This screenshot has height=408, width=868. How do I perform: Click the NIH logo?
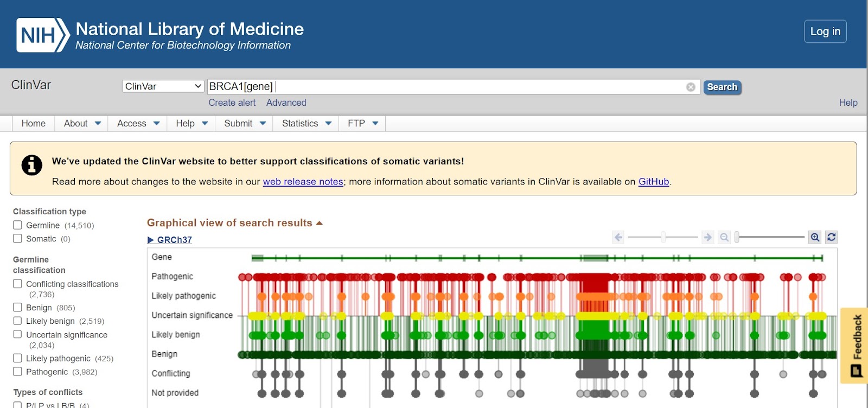43,35
